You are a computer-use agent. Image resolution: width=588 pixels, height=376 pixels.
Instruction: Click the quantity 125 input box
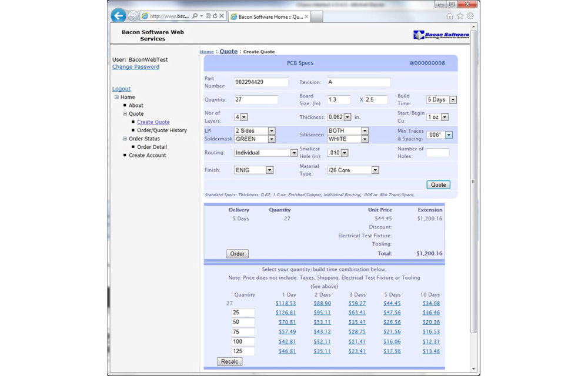(x=243, y=351)
